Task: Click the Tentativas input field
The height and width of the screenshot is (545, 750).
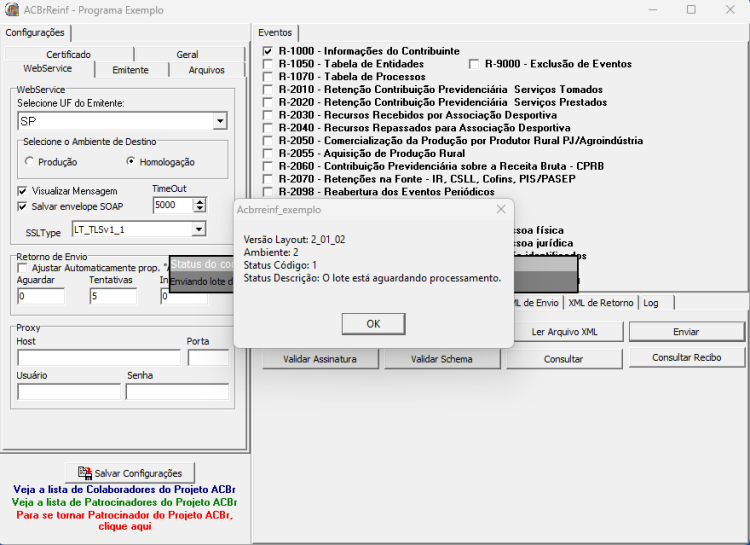Action: pos(113,296)
